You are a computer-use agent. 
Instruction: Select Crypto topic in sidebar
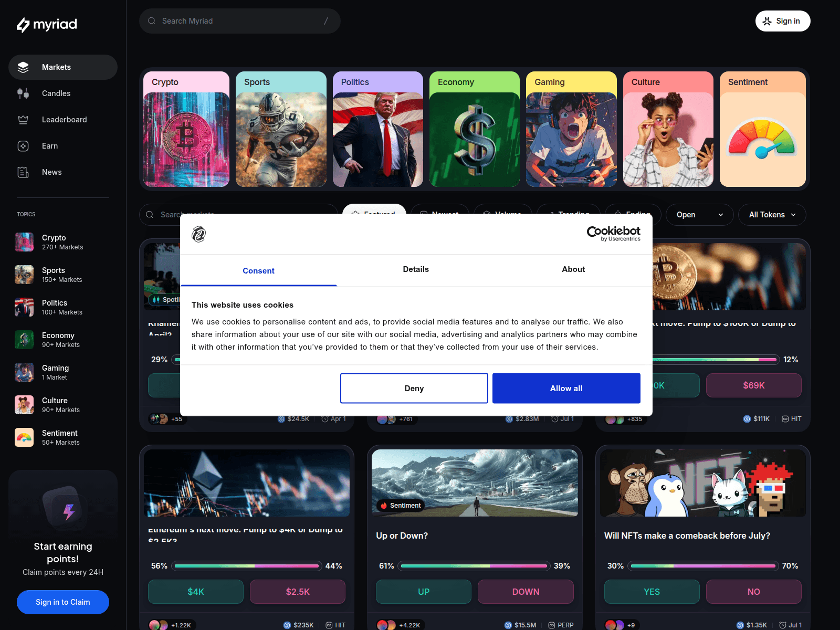(x=63, y=242)
